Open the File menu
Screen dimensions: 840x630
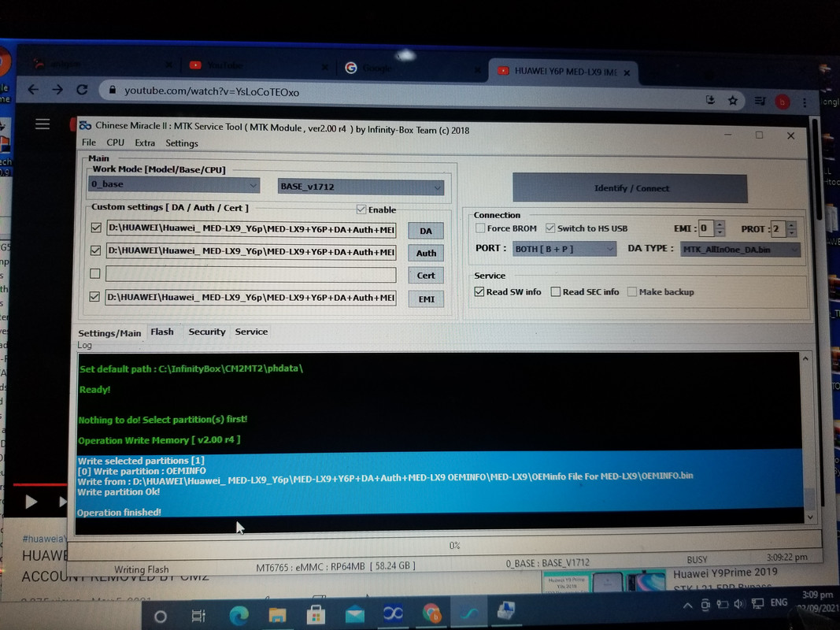(x=88, y=143)
